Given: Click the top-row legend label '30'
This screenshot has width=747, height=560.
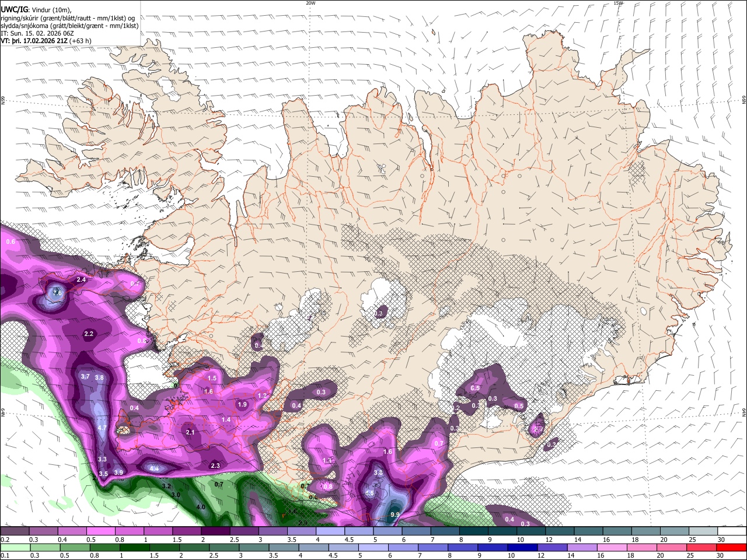Looking at the screenshot, I should coord(721,540).
